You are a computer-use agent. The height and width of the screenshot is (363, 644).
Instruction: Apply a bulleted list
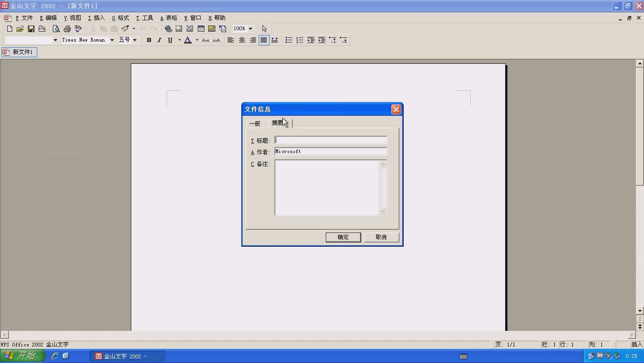tap(289, 40)
